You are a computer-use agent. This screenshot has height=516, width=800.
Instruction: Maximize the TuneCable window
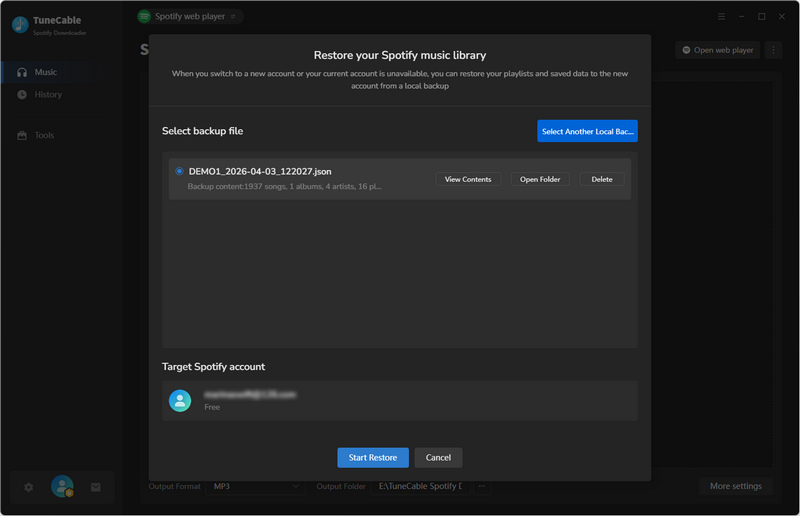[761, 16]
